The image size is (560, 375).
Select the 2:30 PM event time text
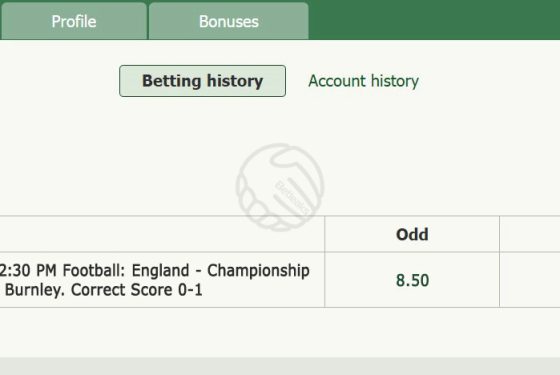click(28, 270)
